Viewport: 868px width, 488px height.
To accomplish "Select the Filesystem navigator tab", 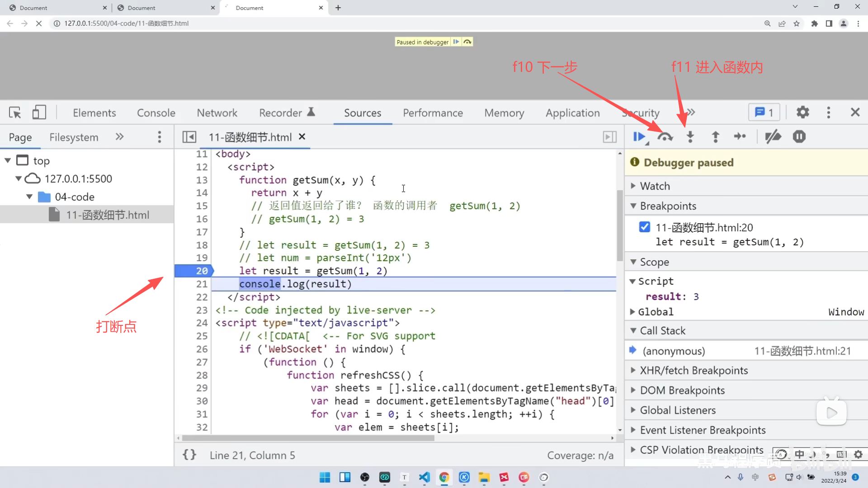I will pyautogui.click(x=74, y=137).
